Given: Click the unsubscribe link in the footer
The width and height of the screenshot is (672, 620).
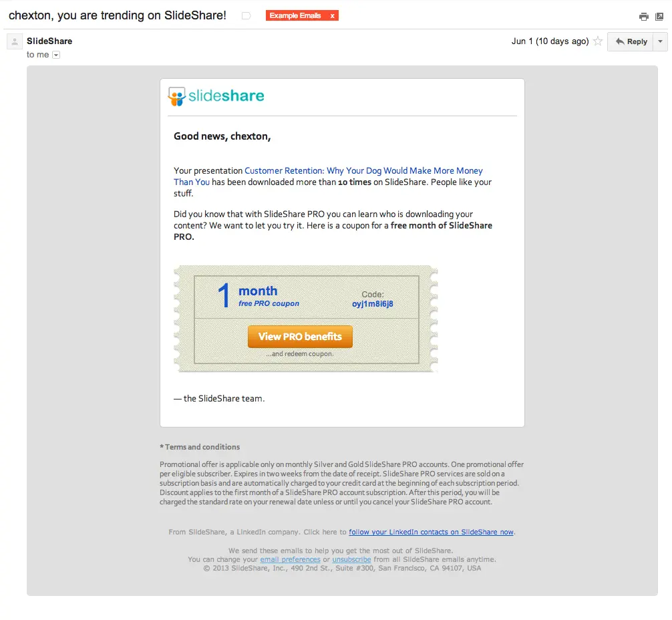Looking at the screenshot, I should 351,559.
